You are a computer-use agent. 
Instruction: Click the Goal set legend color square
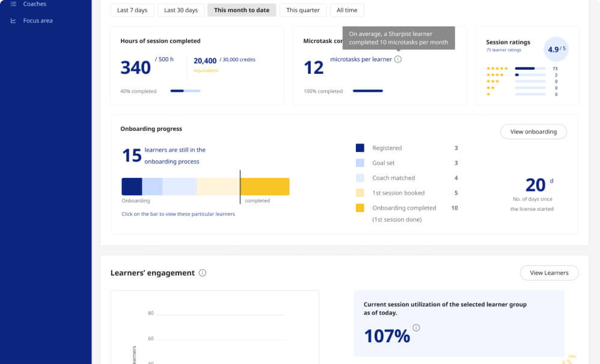(360, 163)
